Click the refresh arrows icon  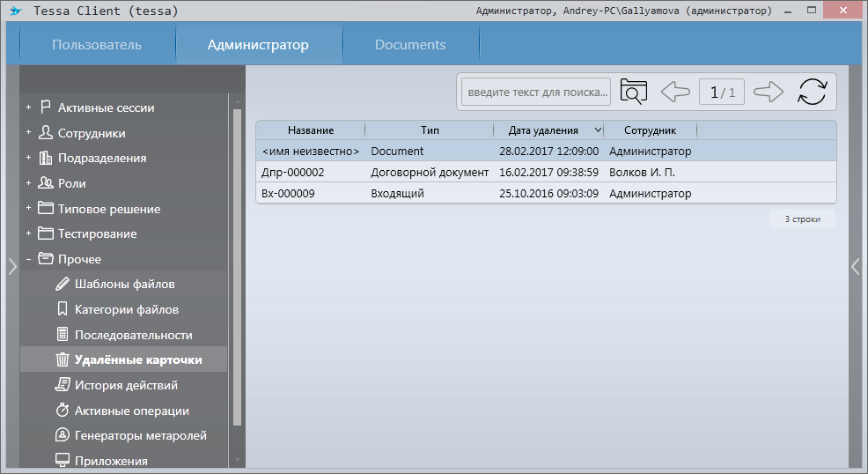point(813,92)
